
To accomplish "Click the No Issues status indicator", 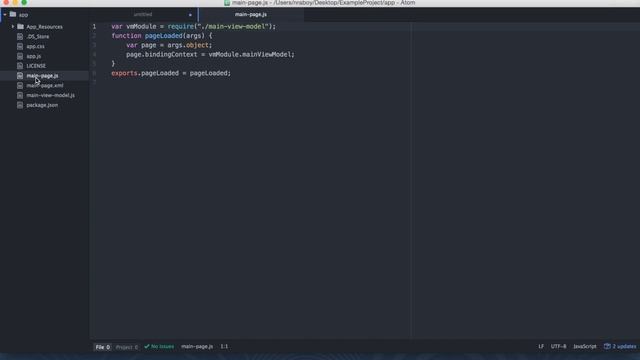I will point(159,347).
